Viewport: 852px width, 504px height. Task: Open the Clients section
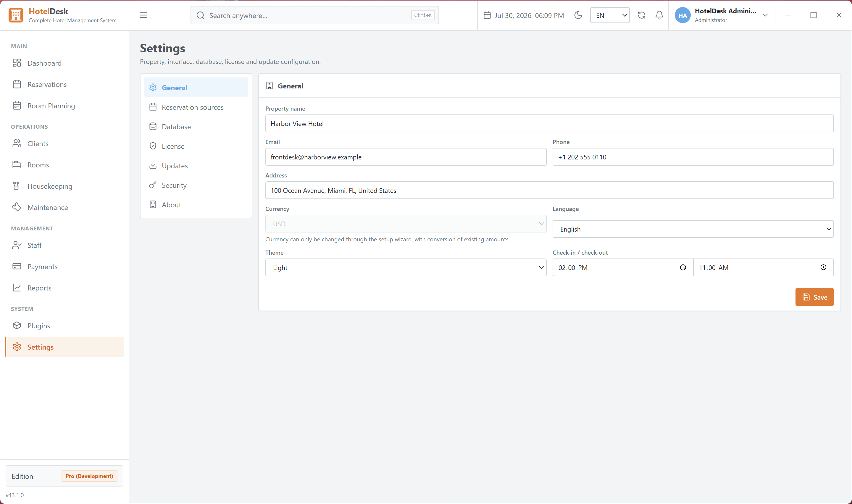[64, 144]
